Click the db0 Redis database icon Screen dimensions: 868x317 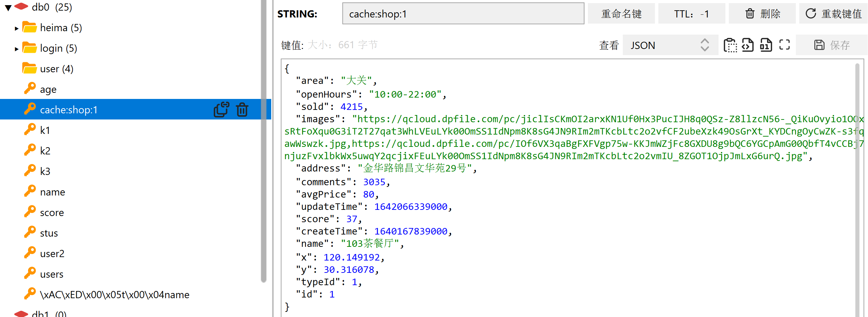tap(21, 6)
